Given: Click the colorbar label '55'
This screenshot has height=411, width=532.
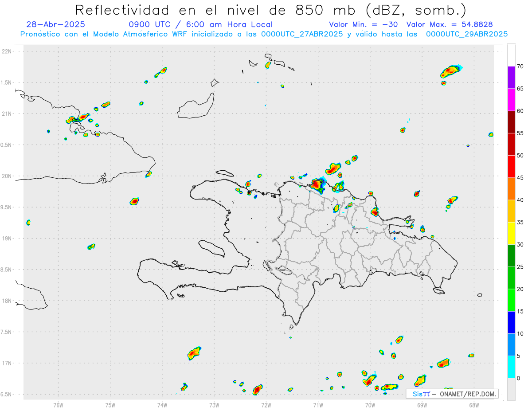Looking at the screenshot, I should 520,133.
